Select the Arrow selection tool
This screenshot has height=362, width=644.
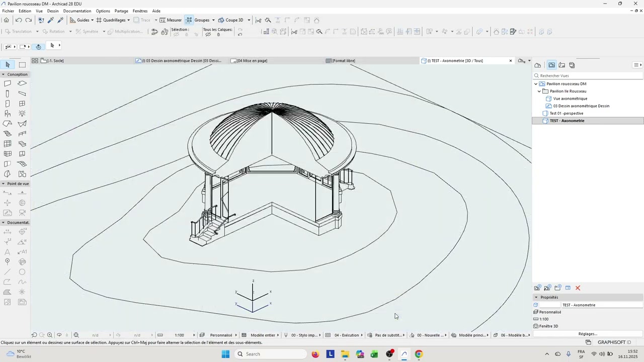coord(8,65)
